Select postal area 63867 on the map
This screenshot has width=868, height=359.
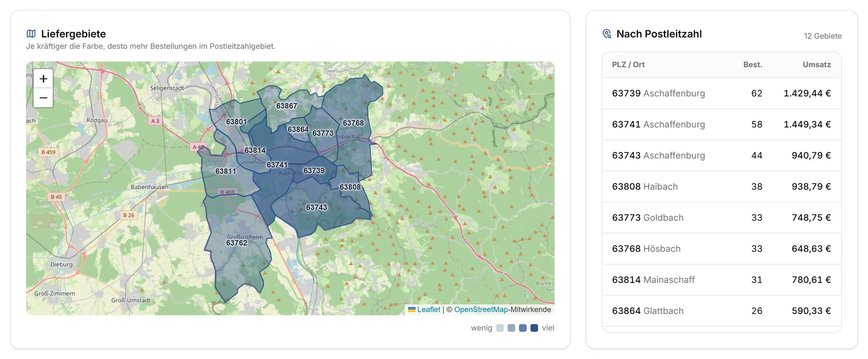286,106
